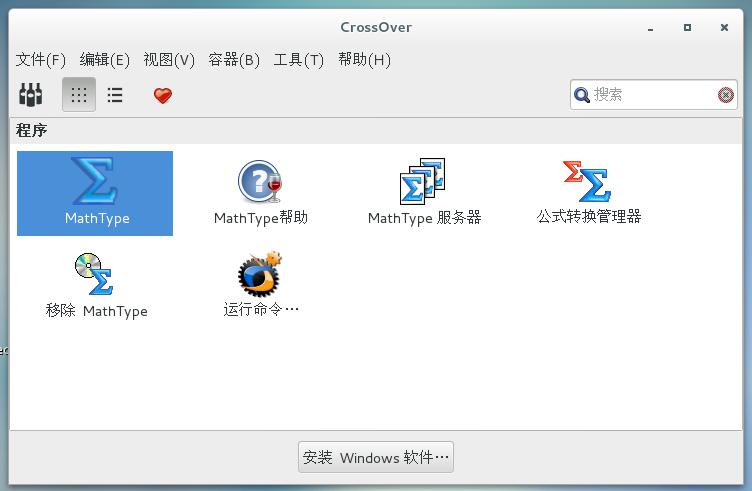This screenshot has width=752, height=491.
Task: Launch the 公式转换管理器 icon
Action: point(588,183)
